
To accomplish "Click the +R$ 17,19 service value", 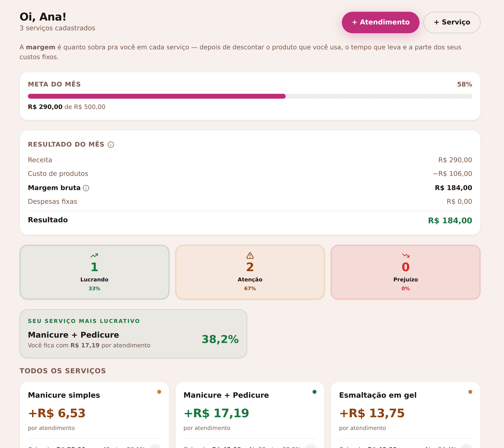I will coord(216,413).
